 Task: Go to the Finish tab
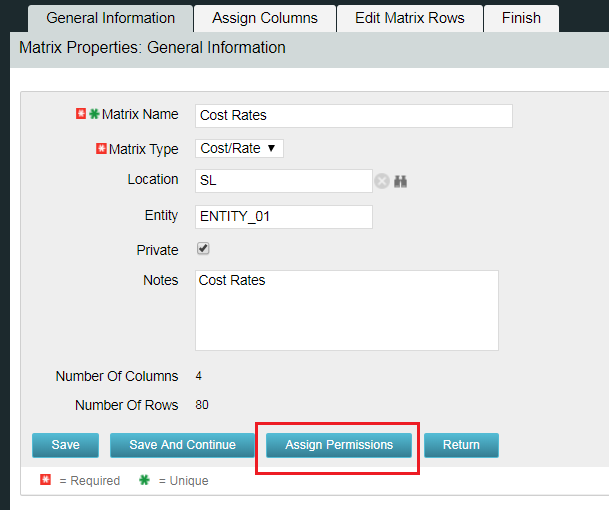point(521,18)
